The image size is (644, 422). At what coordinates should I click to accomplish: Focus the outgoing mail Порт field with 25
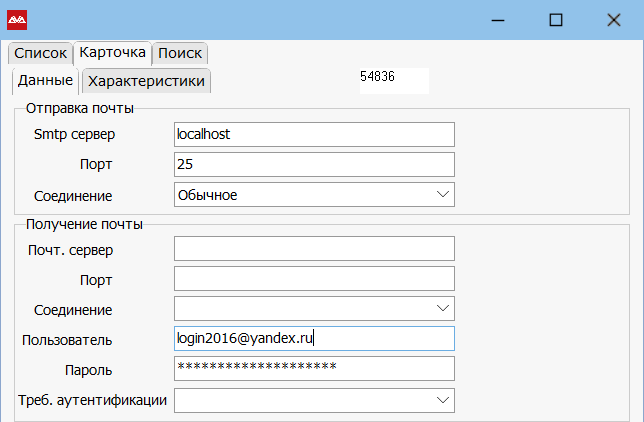(314, 164)
